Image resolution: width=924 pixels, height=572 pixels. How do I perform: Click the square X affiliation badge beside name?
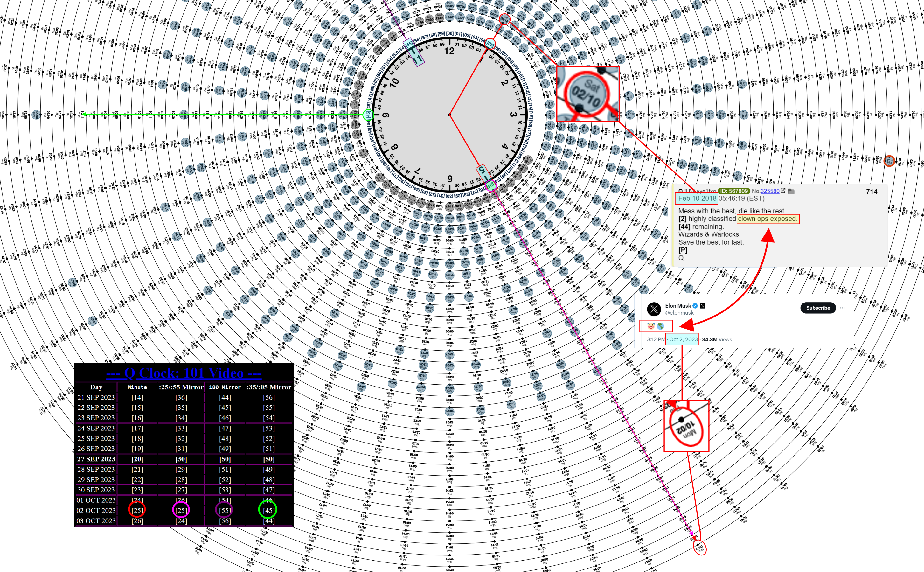[x=702, y=306]
